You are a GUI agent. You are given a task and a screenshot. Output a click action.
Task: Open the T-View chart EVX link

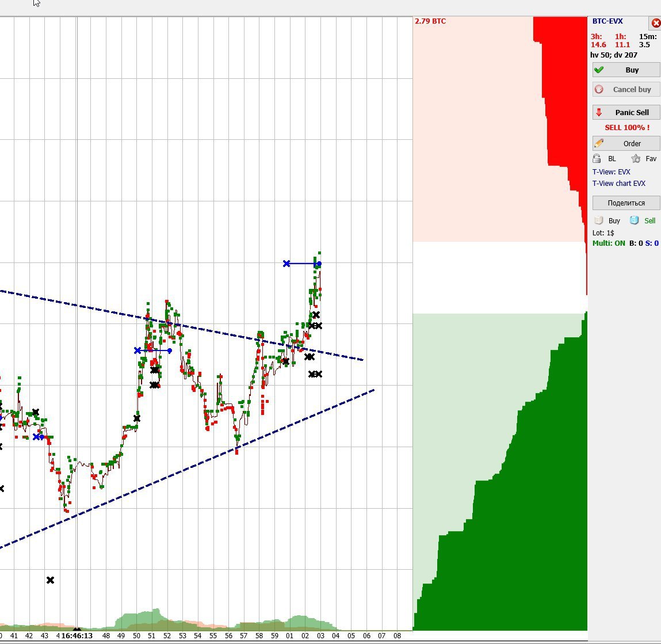[x=618, y=184]
